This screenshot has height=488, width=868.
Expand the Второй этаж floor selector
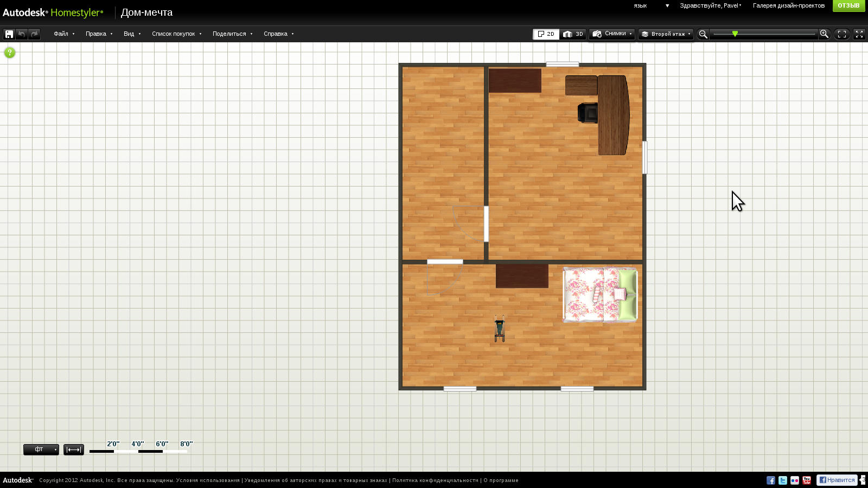coord(666,34)
